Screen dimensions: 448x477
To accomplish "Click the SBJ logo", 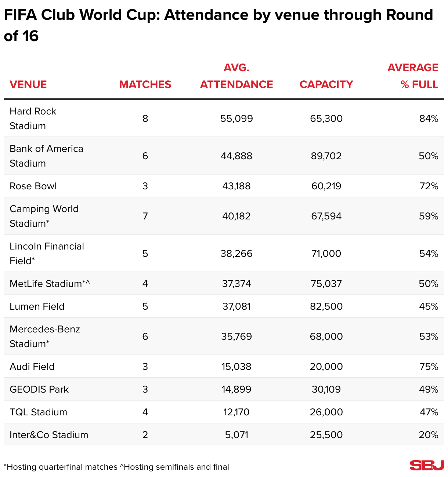I will (427, 465).
